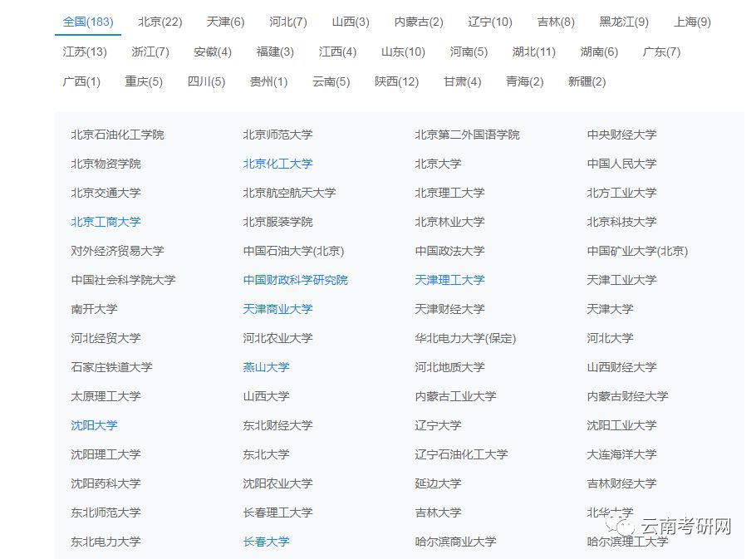Click 东北财经大学 entry
This screenshot has width=756, height=559.
(277, 425)
